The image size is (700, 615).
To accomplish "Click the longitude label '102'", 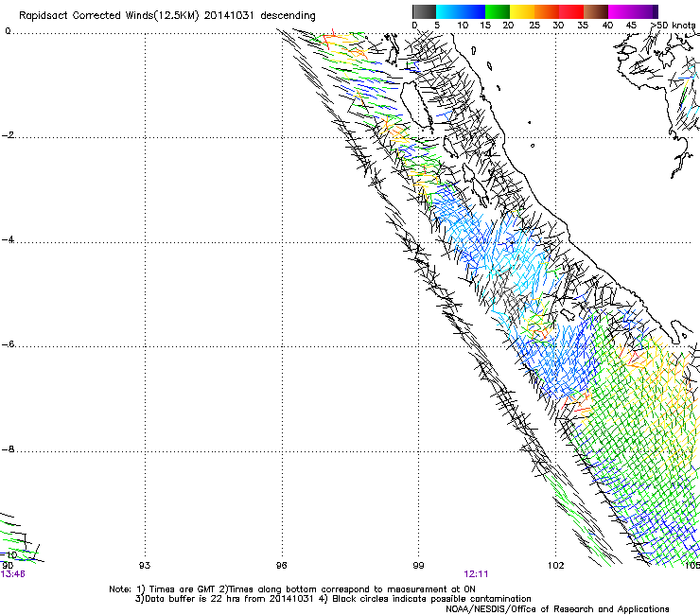I will pyautogui.click(x=556, y=566).
